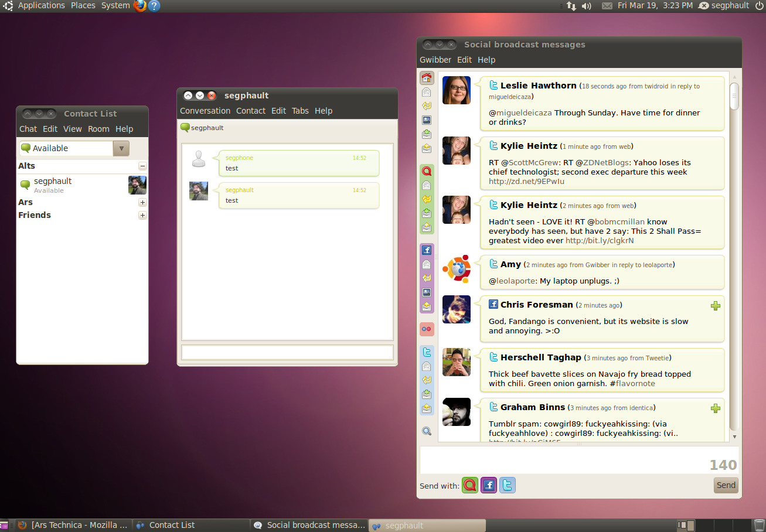Switch to Ars Technica Mozilla taskbar window
Screen dimensions: 766x532
coord(73,526)
